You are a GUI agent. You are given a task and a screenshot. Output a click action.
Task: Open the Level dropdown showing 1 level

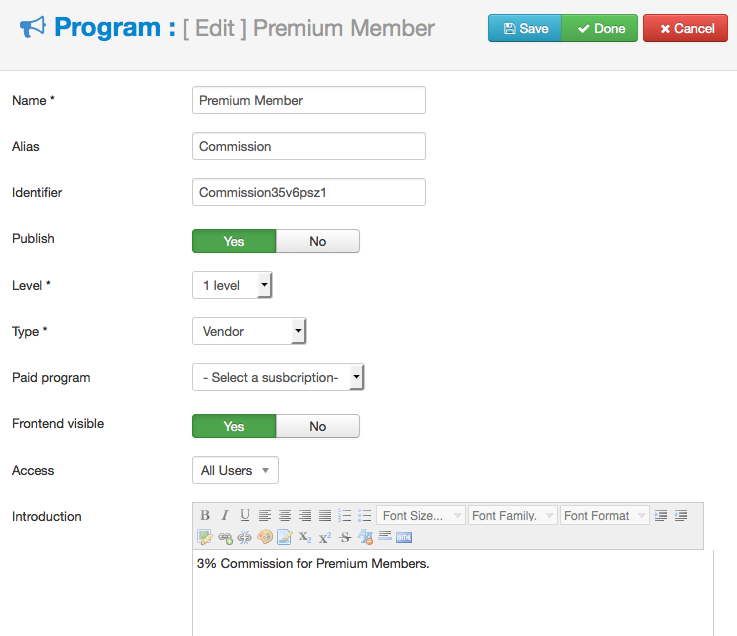232,285
